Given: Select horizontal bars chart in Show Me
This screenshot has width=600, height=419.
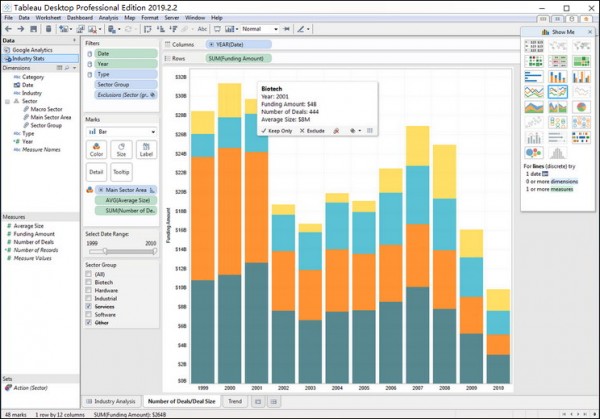Looking at the screenshot, I should click(534, 77).
